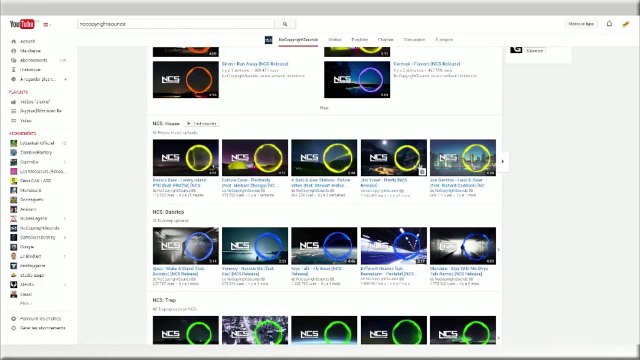Select the NoCopyrightSounds home tab
This screenshot has height=360, width=640.
[298, 40]
